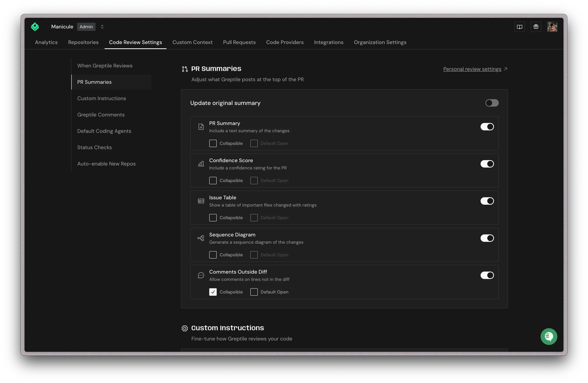Check Default Open under Confidence Score
Screen dimensions: 588x383
(254, 181)
